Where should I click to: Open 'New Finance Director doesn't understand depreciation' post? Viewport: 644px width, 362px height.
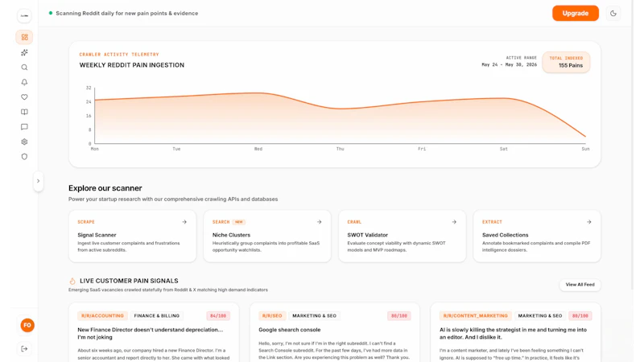pyautogui.click(x=151, y=333)
